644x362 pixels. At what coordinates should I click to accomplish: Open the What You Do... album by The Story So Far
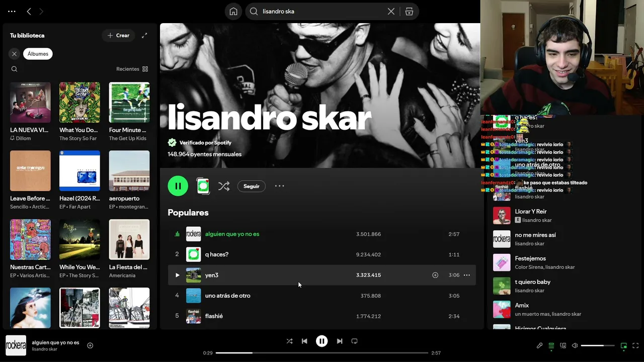click(x=79, y=112)
